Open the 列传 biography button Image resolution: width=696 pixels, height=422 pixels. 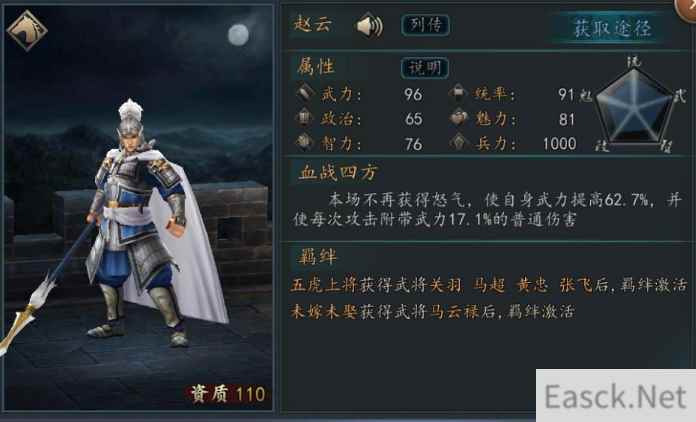425,25
